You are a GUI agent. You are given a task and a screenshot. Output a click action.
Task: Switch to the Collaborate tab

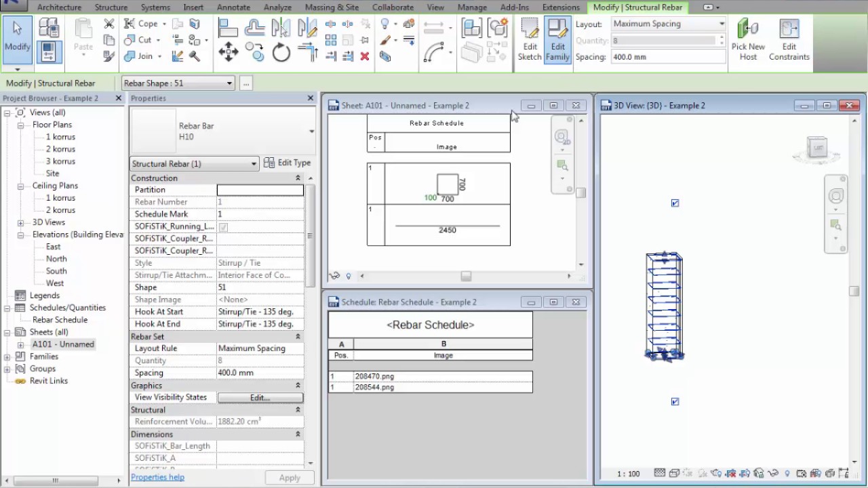coord(393,7)
